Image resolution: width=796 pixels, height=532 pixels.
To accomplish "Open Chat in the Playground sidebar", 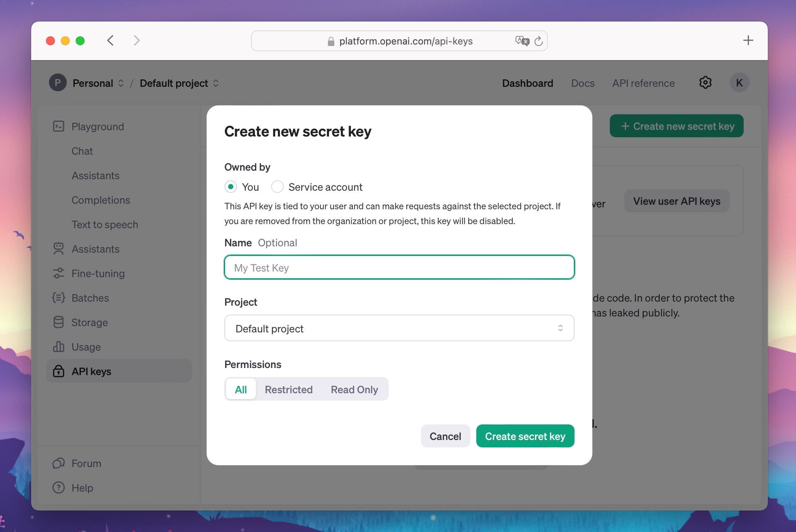I will [82, 151].
